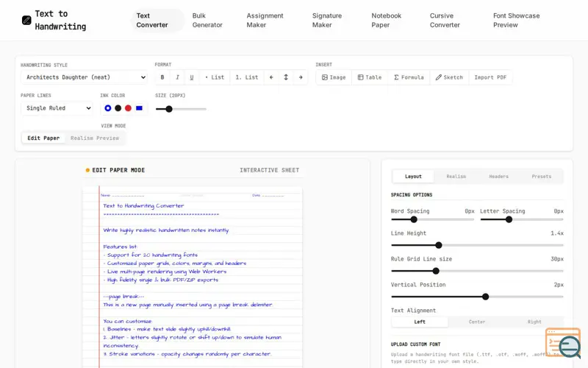Click the Date field on the paper header
Image resolution: width=588 pixels, height=368 pixels.
268,195
